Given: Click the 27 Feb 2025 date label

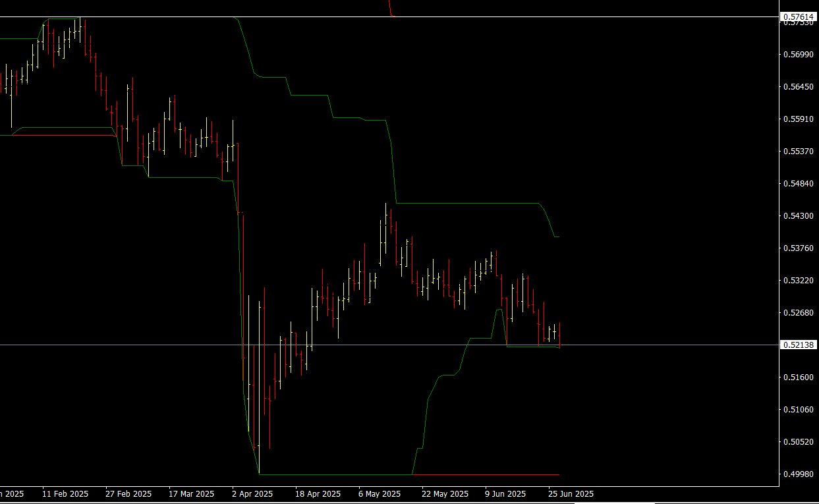Looking at the screenshot, I should pyautogui.click(x=128, y=493).
